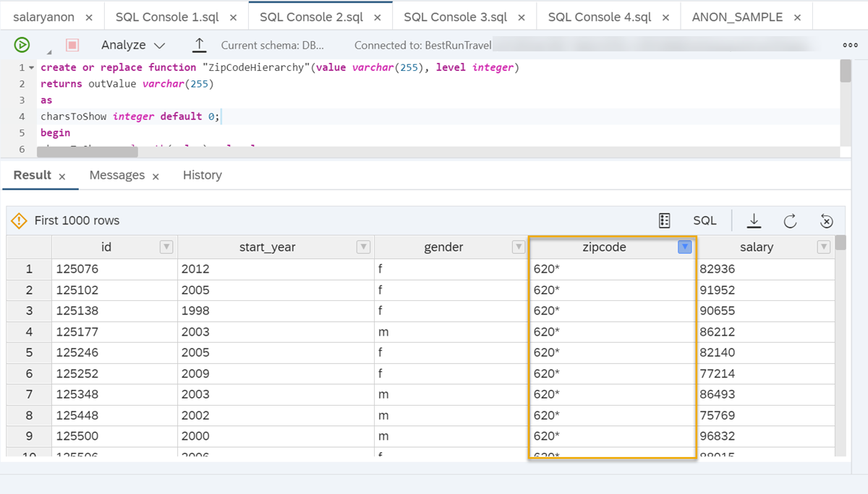Viewport: 868px width, 494px height.
Task: Select the SQL Console 2.sql tab
Action: point(311,17)
